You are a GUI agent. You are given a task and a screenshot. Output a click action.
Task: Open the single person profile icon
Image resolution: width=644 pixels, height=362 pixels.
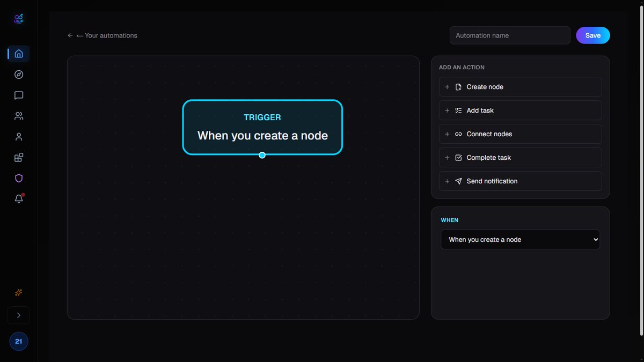pos(19,137)
